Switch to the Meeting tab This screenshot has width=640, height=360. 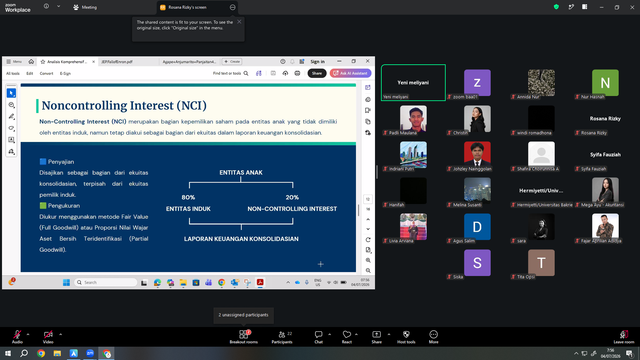[85, 7]
